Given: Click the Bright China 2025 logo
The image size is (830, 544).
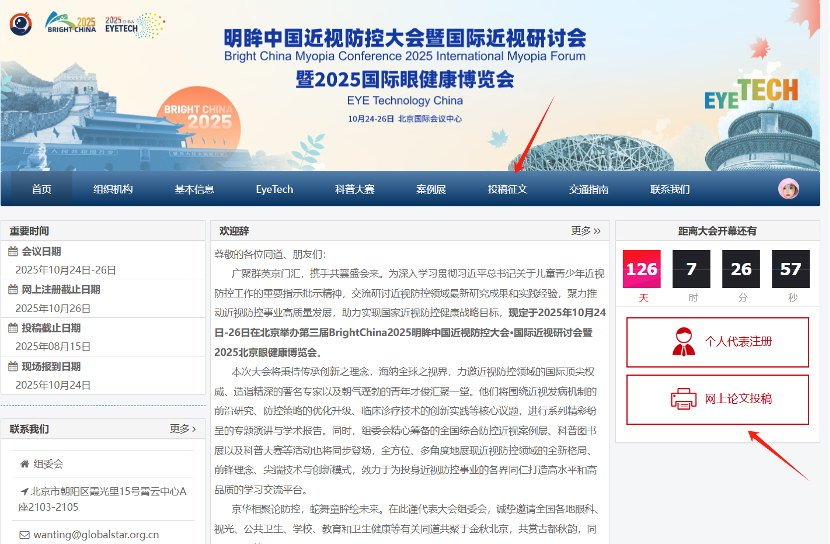Looking at the screenshot, I should (x=71, y=23).
